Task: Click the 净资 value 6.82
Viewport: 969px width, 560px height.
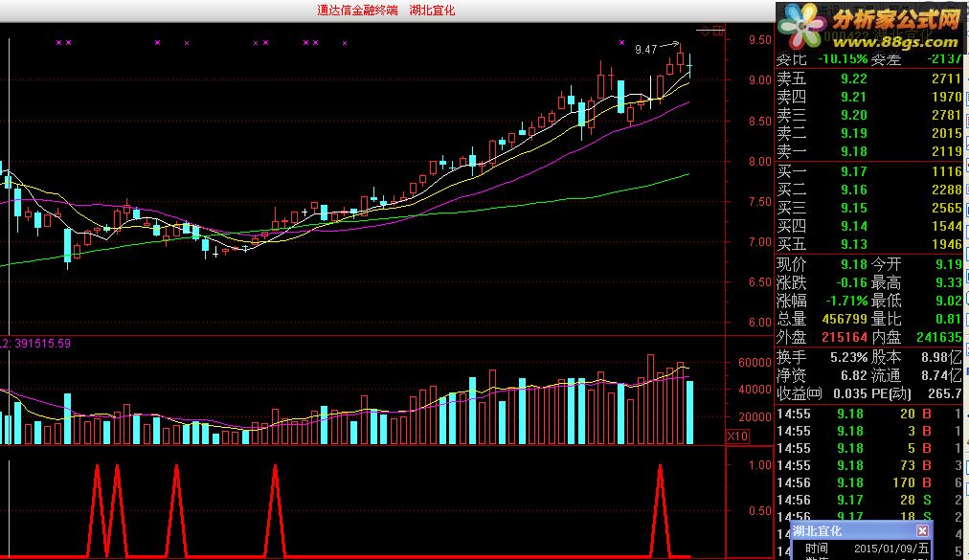Action: pos(854,376)
